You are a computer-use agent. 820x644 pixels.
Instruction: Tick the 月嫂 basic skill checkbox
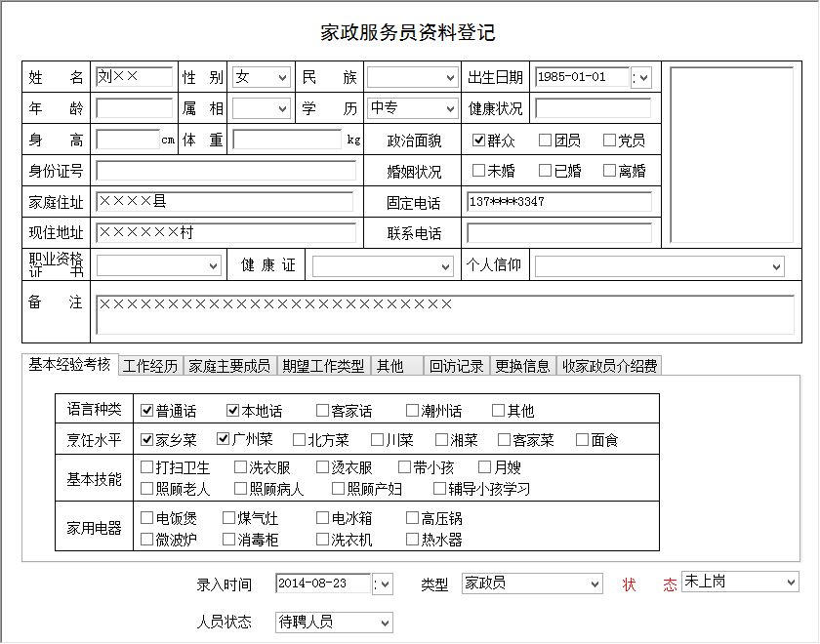pos(485,468)
